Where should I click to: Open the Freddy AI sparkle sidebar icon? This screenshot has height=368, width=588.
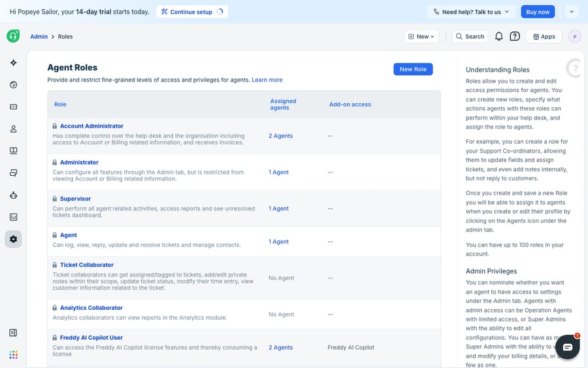(x=14, y=63)
